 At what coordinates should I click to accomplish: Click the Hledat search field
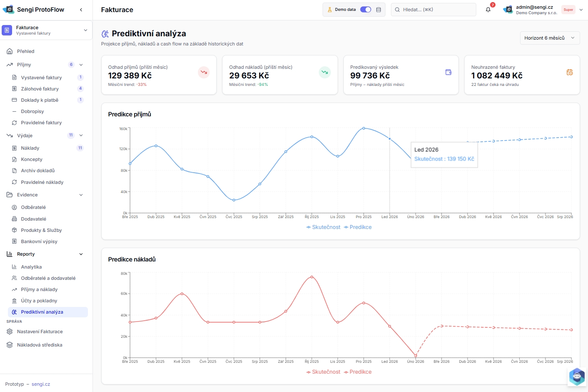point(433,10)
